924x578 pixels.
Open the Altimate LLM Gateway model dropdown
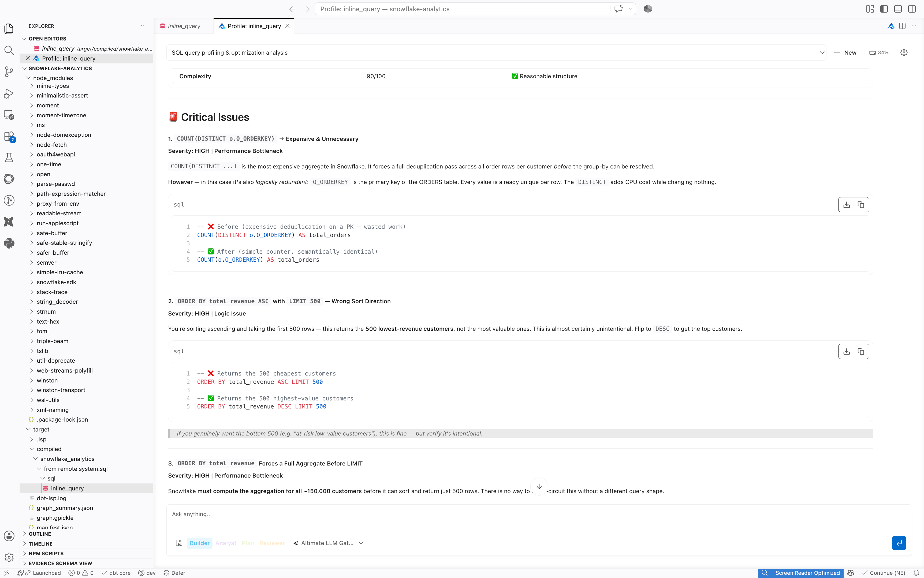coord(328,543)
